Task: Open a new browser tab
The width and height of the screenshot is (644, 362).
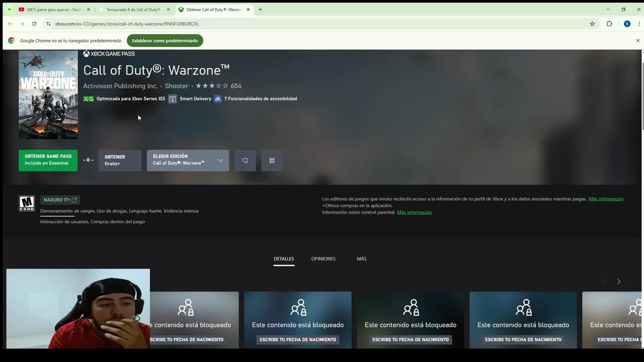Action: click(x=260, y=10)
